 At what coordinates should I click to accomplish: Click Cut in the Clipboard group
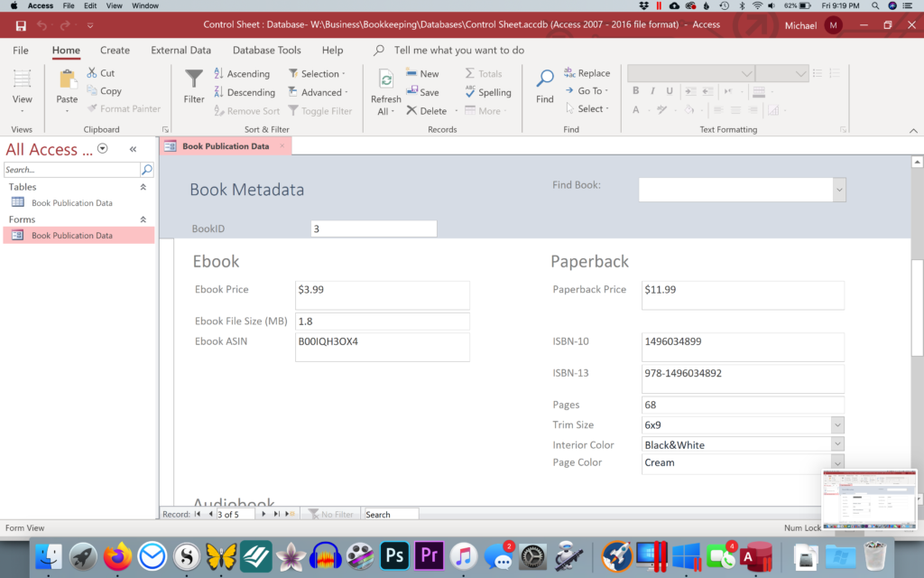(x=101, y=73)
